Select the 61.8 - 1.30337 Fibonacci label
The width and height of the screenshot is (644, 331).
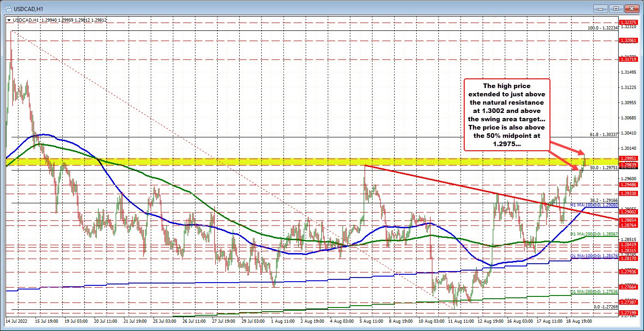tap(603, 135)
